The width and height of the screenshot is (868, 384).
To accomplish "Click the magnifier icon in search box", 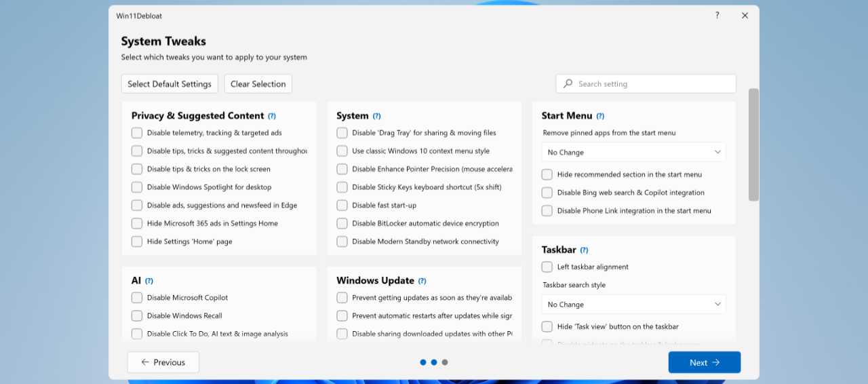I will pyautogui.click(x=568, y=83).
